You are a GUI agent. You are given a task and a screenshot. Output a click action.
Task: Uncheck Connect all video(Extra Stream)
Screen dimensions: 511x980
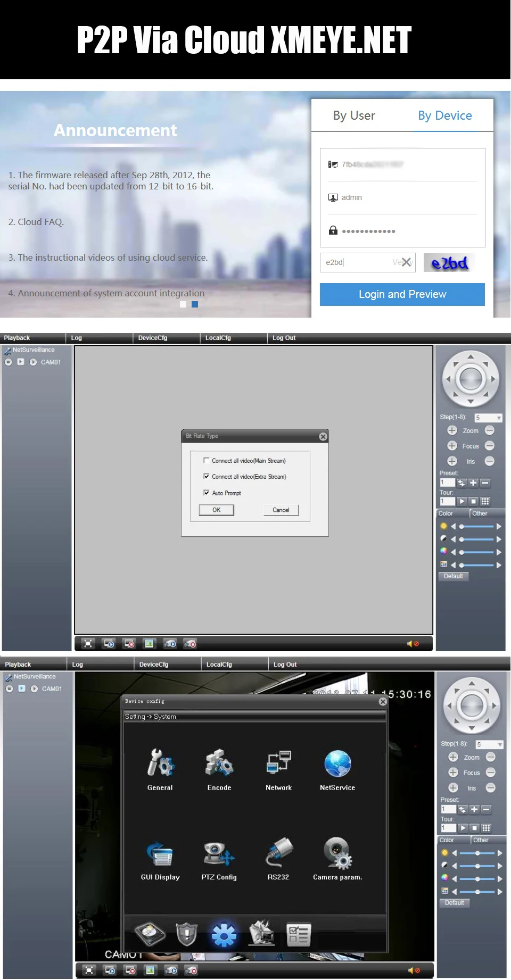[x=207, y=477]
